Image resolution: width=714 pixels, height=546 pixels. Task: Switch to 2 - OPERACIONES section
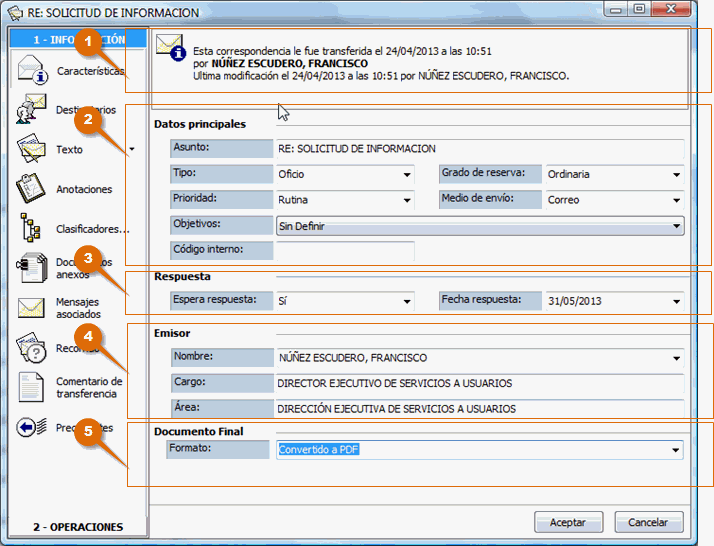point(78,527)
